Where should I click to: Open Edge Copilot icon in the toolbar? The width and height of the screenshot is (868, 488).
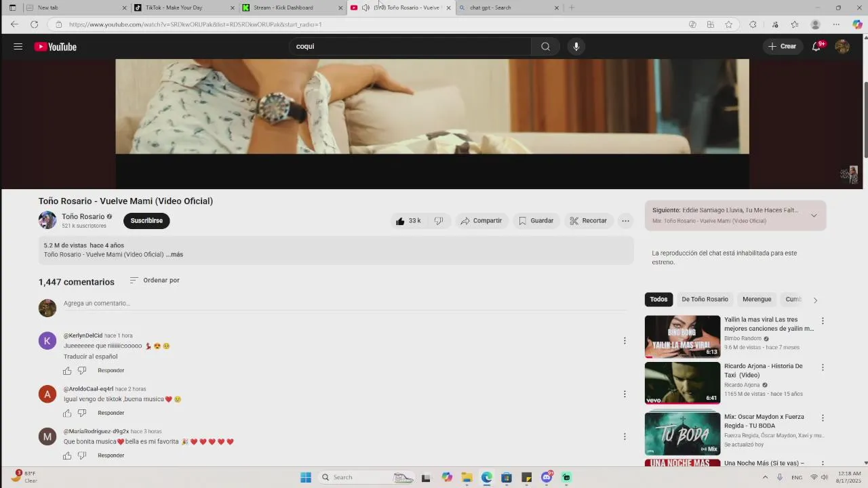(857, 24)
